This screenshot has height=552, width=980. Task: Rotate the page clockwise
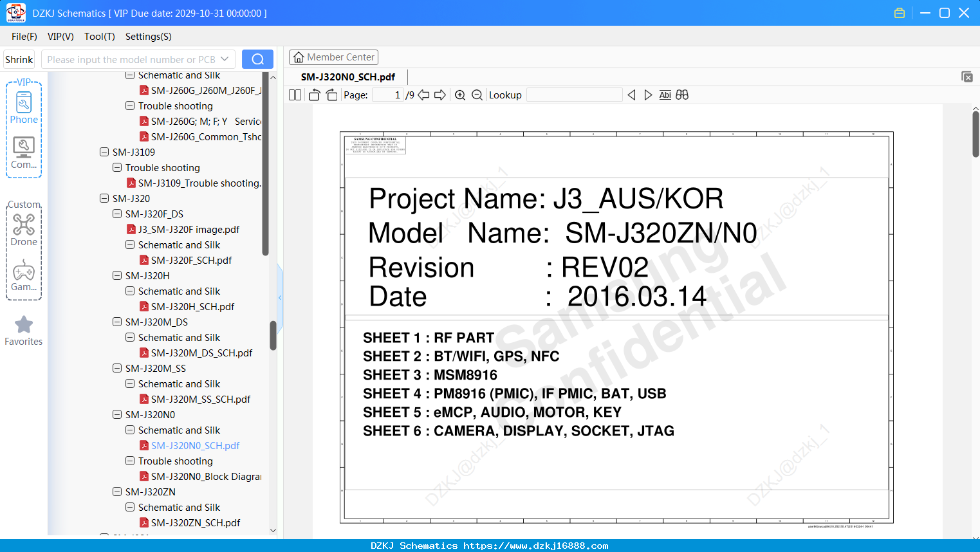(332, 95)
